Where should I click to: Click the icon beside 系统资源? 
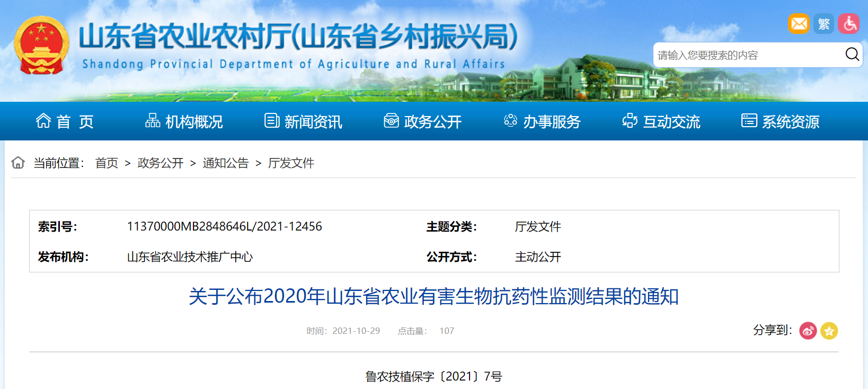[x=749, y=121]
